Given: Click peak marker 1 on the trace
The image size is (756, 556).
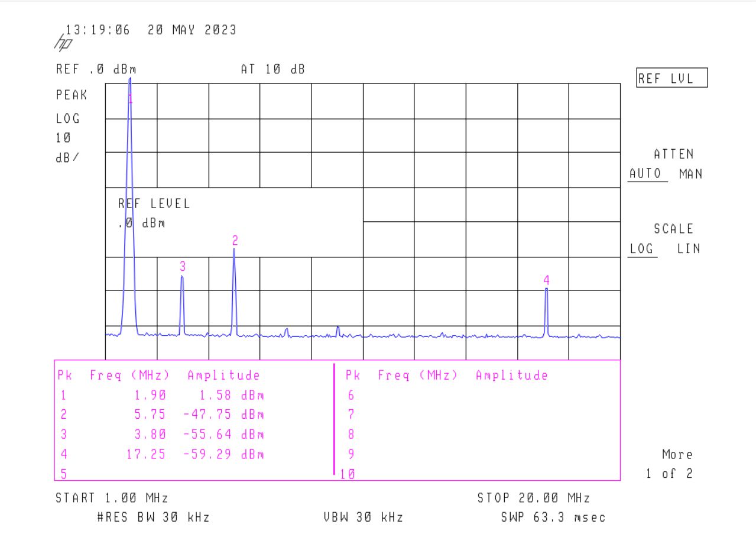Looking at the screenshot, I should (x=131, y=99).
